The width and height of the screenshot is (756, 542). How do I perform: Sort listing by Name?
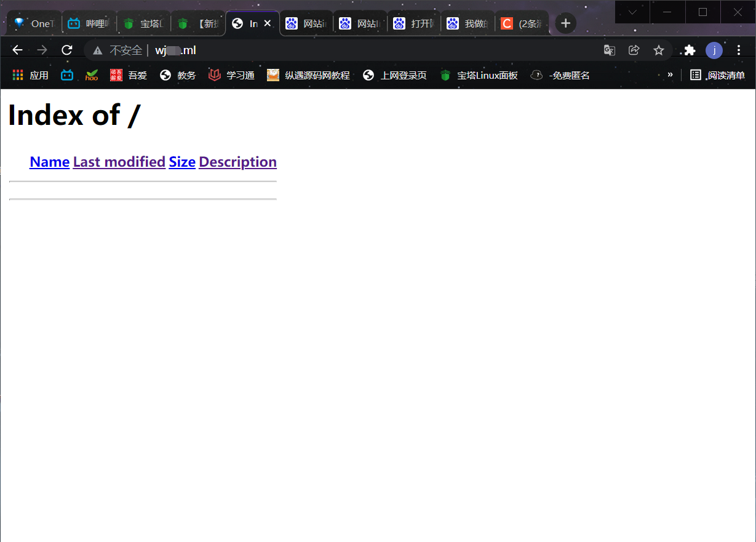coord(49,162)
